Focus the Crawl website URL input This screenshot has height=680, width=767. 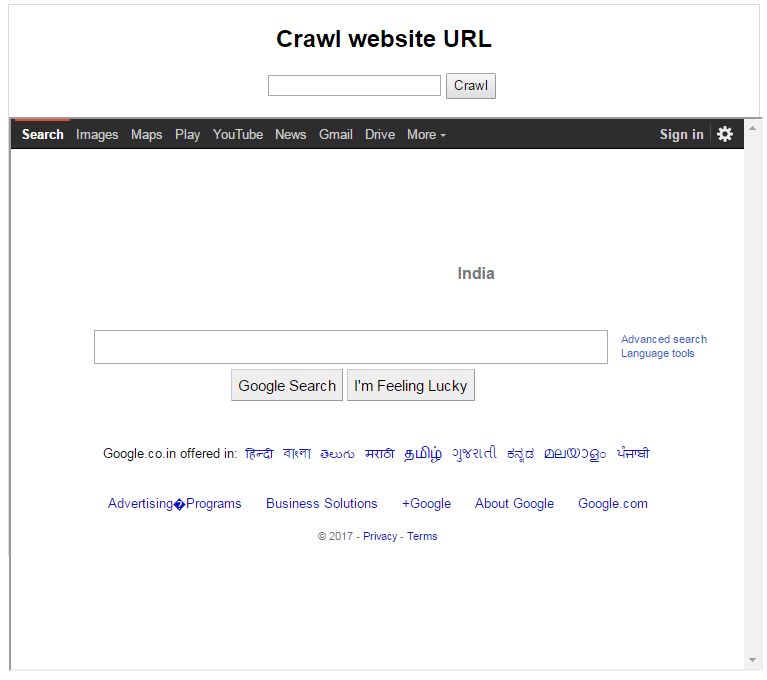pos(354,86)
